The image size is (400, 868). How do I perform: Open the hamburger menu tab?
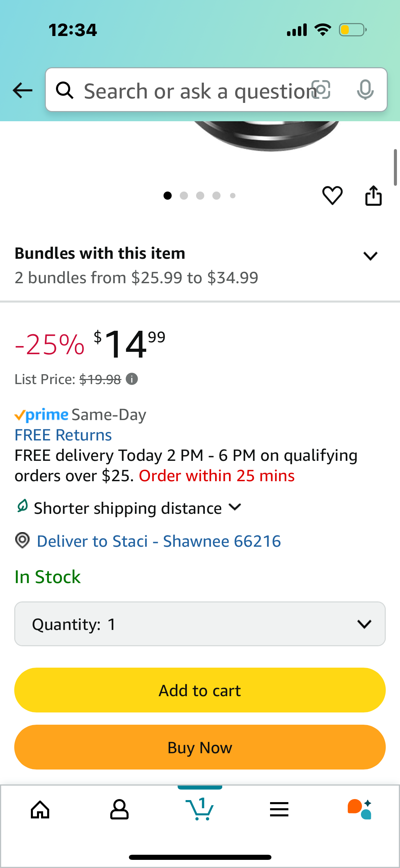point(279,809)
